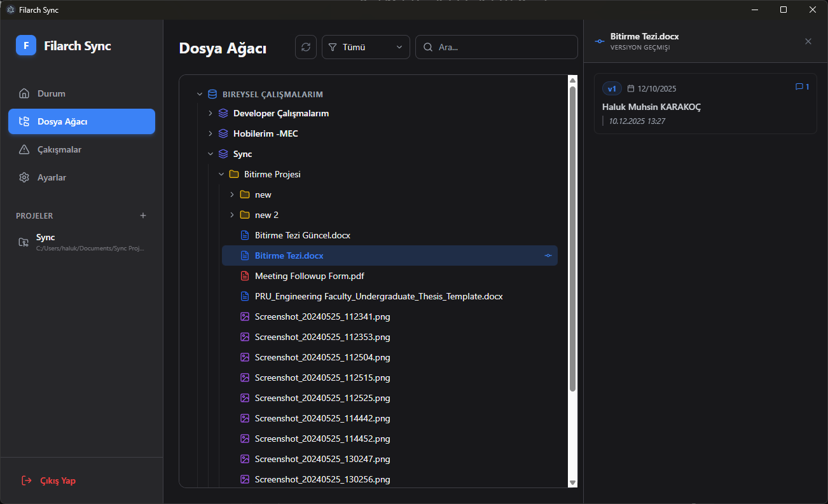828x504 pixels.
Task: Click the Meeting Followup Form PDF icon
Action: click(245, 276)
